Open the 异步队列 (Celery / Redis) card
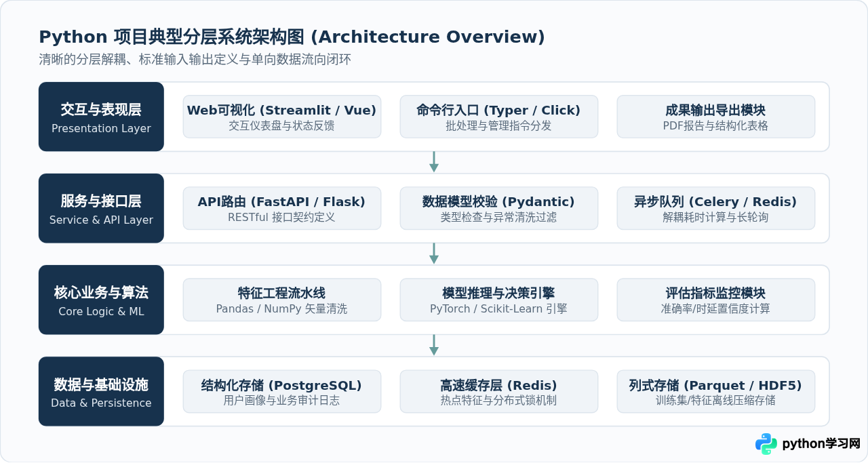The height and width of the screenshot is (463, 868). tap(716, 208)
